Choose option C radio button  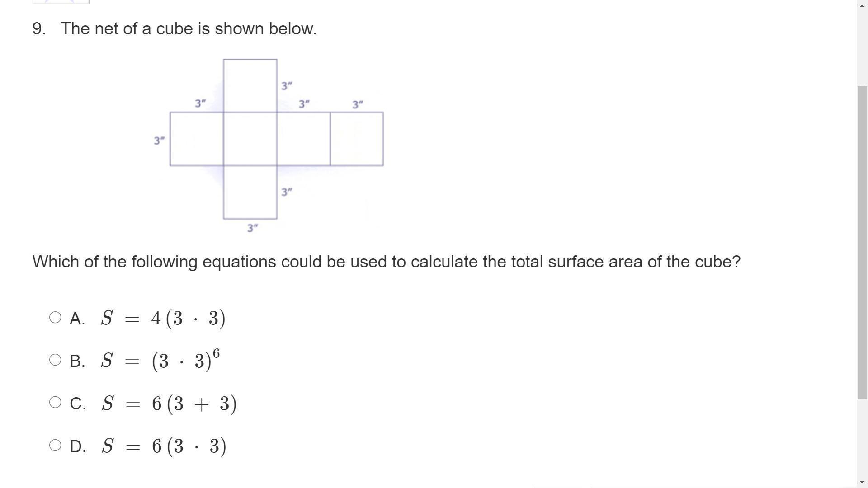coord(55,403)
